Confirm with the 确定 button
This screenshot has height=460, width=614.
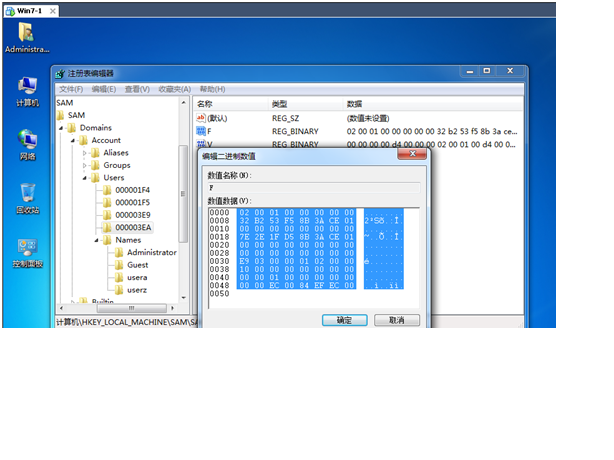[345, 320]
